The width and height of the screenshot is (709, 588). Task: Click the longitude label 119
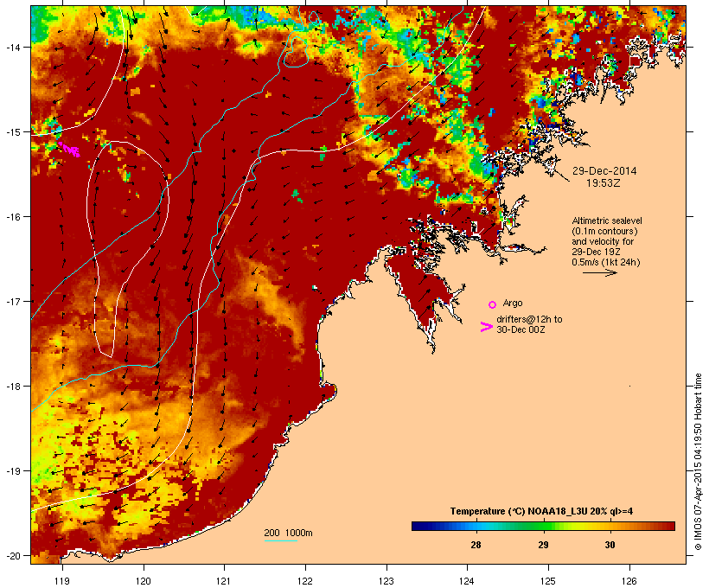62,581
